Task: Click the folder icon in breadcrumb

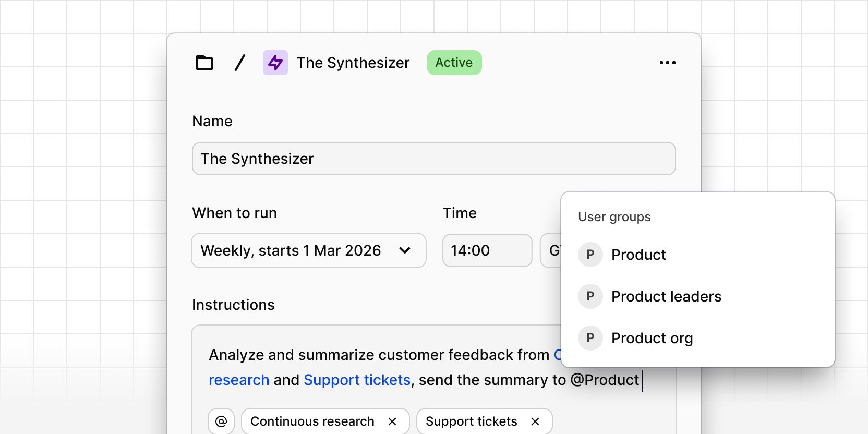Action: [x=204, y=63]
